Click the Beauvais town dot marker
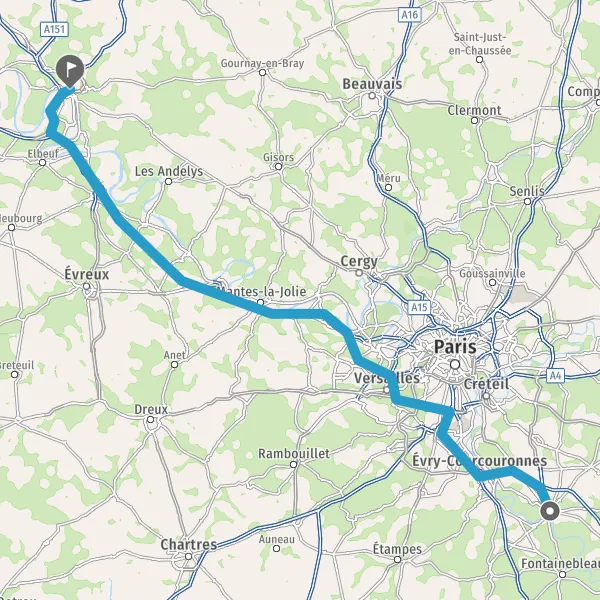Screen dimensions: 600x600 372,96
